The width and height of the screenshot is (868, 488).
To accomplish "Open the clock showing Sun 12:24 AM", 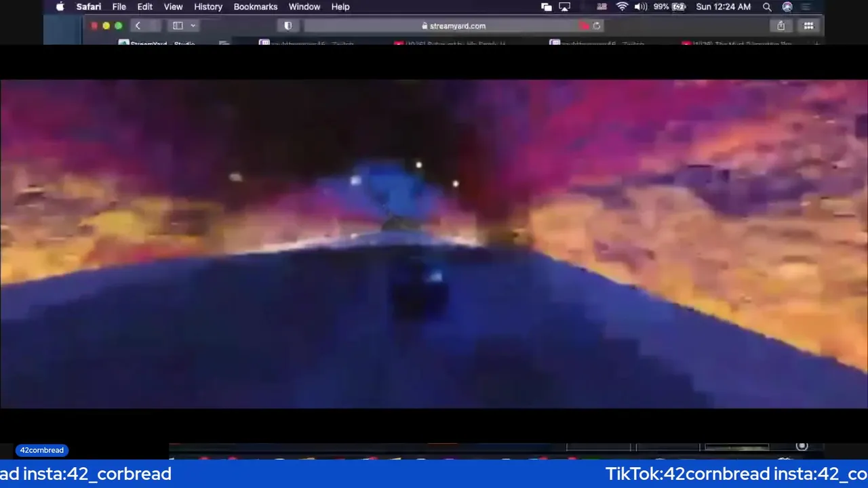I will coord(723,7).
